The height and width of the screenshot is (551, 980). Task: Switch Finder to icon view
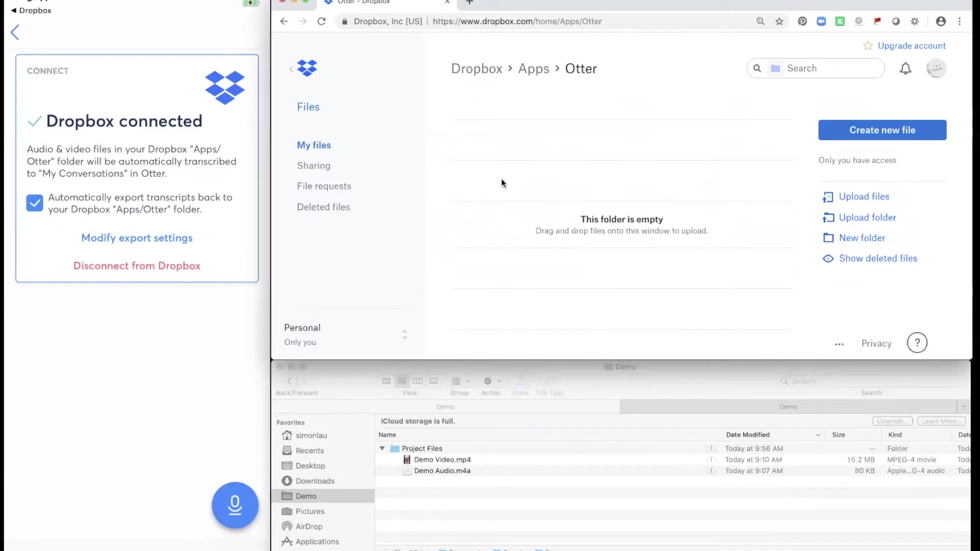pyautogui.click(x=386, y=382)
